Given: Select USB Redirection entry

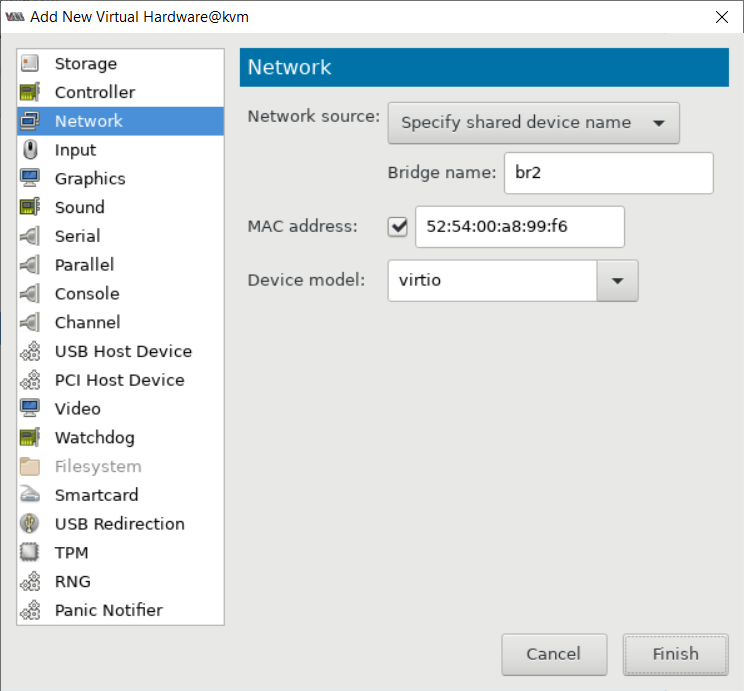Looking at the screenshot, I should coord(121,524).
